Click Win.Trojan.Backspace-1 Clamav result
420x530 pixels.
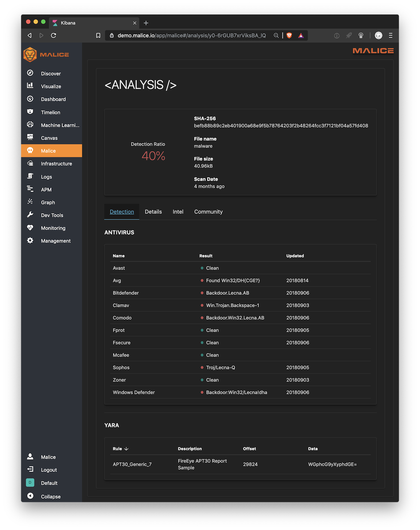pos(232,305)
